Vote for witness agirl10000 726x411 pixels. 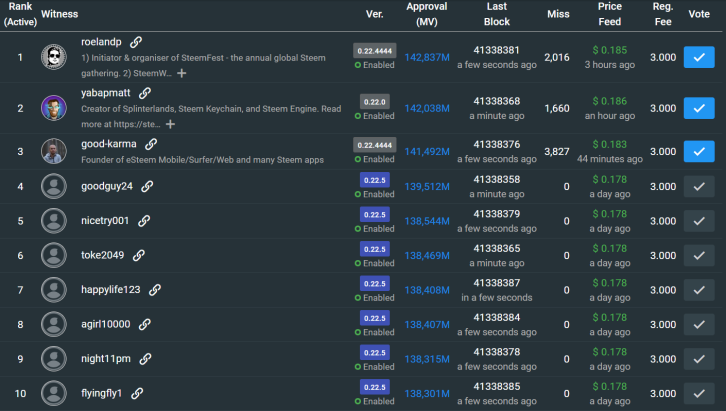699,324
